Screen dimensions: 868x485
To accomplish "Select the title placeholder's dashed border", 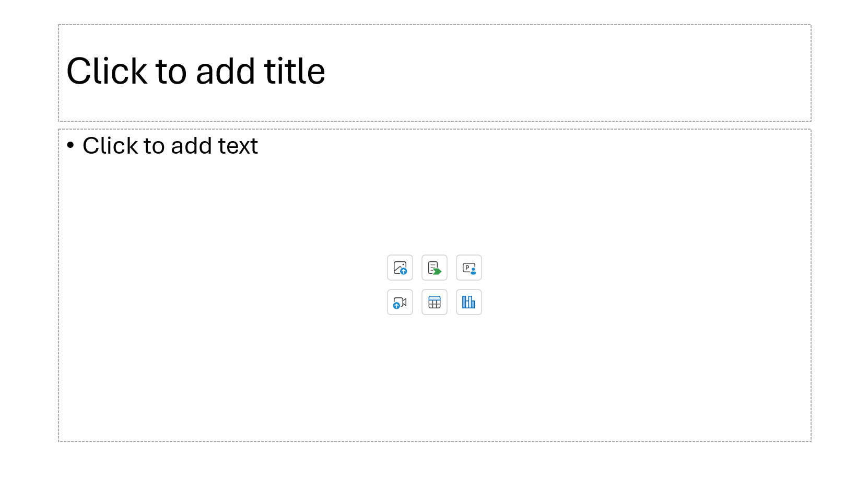I will [435, 25].
